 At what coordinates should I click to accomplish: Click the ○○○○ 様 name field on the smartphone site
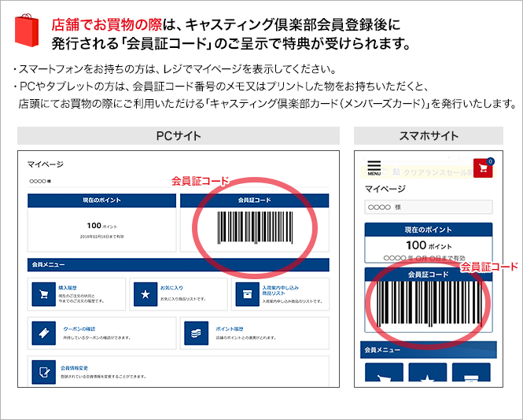coord(429,207)
